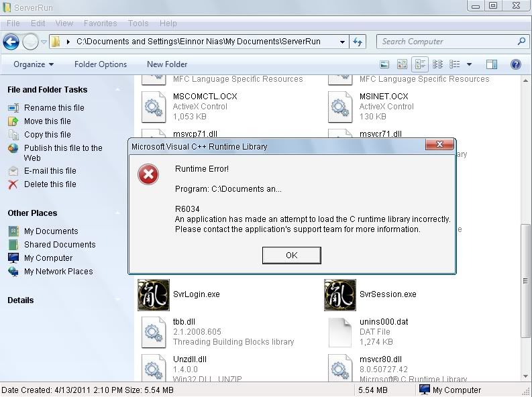Image resolution: width=532 pixels, height=397 pixels.
Task: Click the blue Back navigation arrow
Action: [11, 42]
